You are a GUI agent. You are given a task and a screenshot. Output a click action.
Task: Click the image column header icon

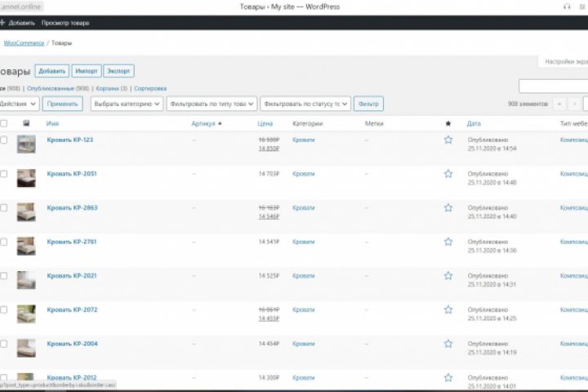pyautogui.click(x=26, y=123)
